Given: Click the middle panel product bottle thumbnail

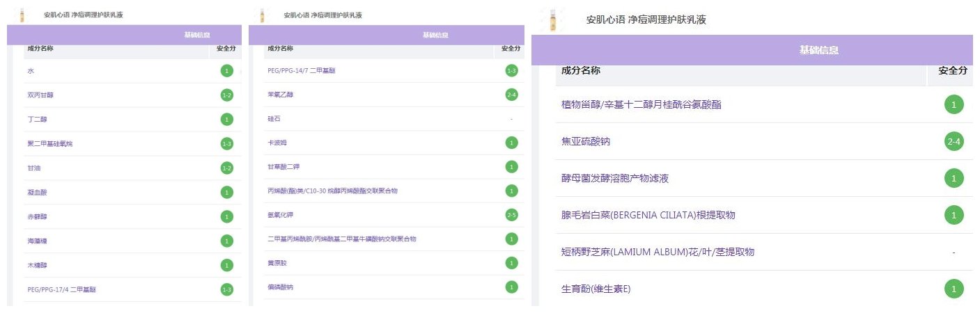Looking at the screenshot, I should pyautogui.click(x=262, y=15).
